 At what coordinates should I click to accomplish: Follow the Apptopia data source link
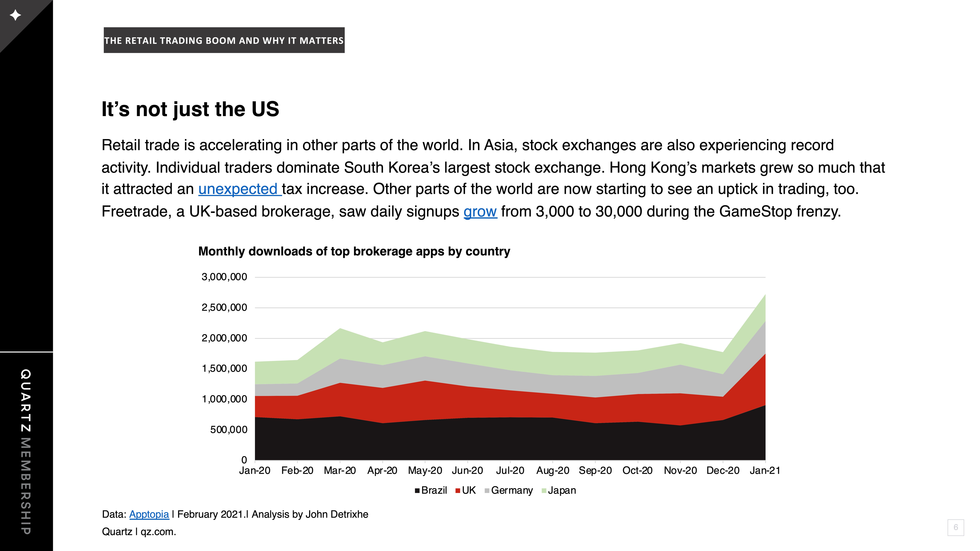149,515
